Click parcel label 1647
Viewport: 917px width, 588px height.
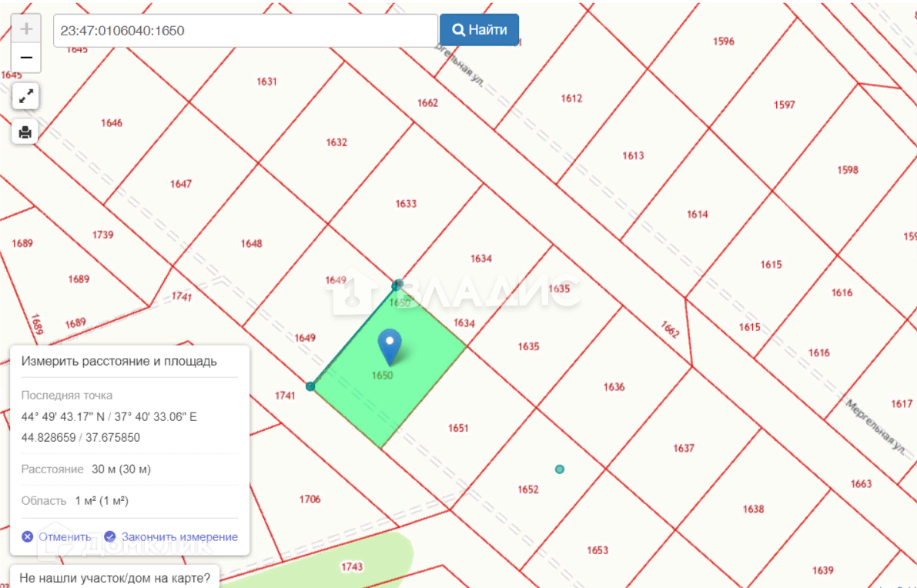181,184
